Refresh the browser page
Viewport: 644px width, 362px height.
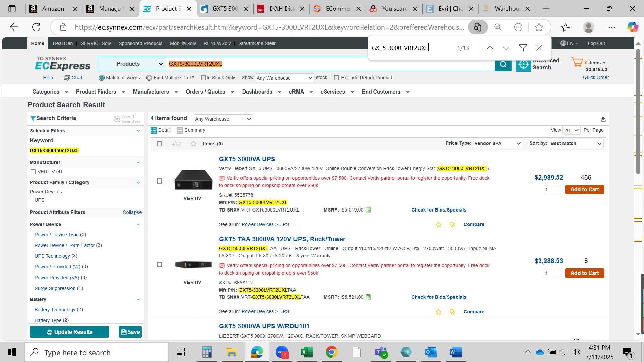[x=36, y=27]
